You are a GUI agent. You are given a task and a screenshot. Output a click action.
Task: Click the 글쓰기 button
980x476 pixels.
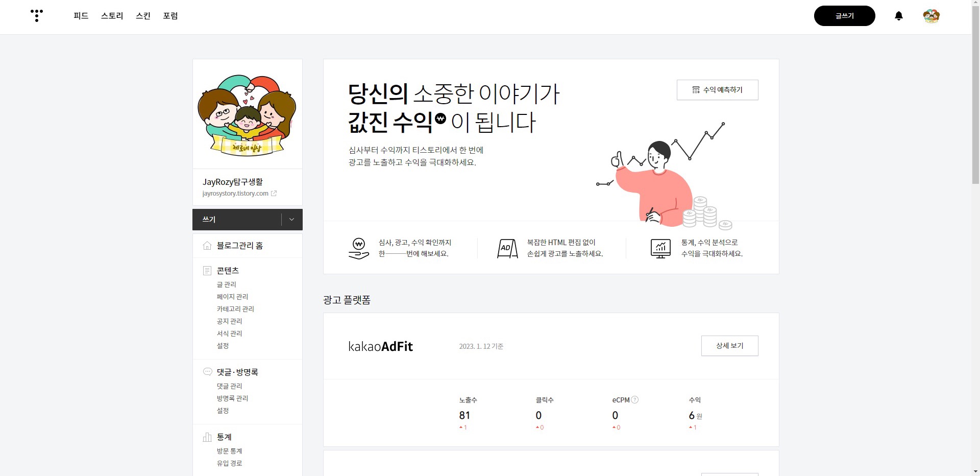(x=844, y=16)
